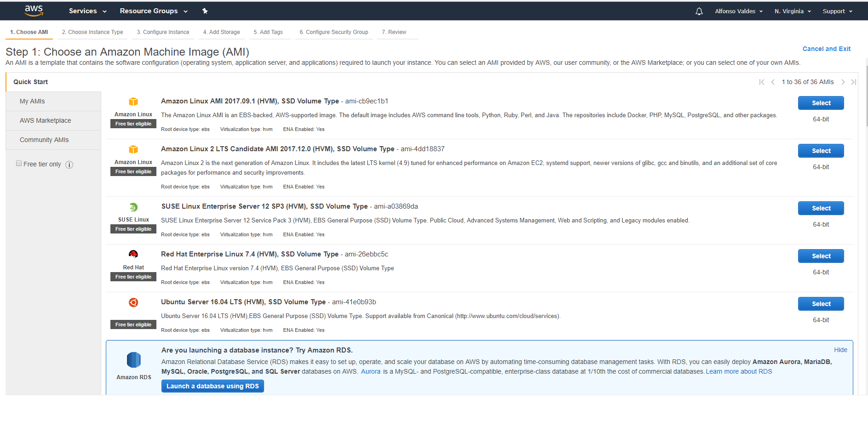Image resolution: width=868 pixels, height=421 pixels.
Task: Expand the Support menu
Action: pos(837,11)
